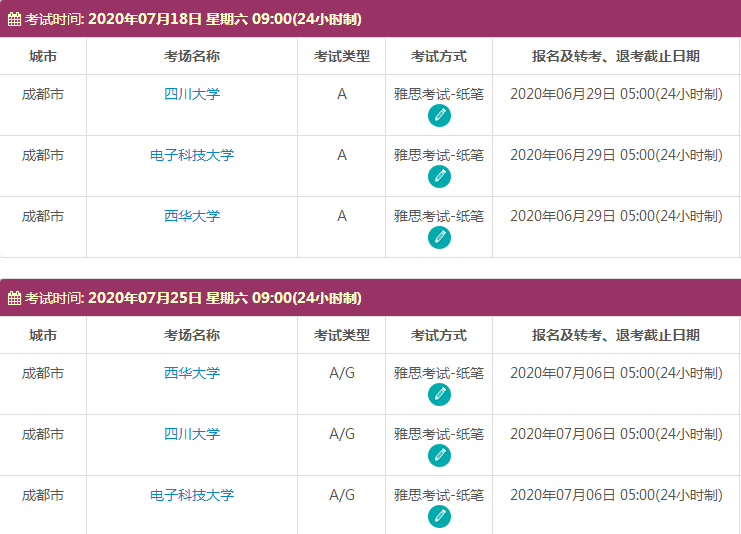Click 雅思考试-纸笔 in 07月25日 电子科技大学 row
This screenshot has width=741, height=534.
pos(439,495)
